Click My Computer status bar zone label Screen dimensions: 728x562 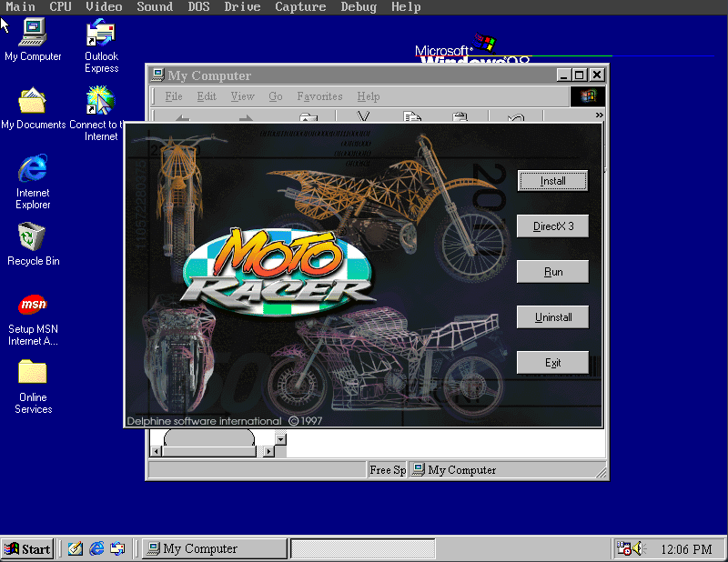461,470
